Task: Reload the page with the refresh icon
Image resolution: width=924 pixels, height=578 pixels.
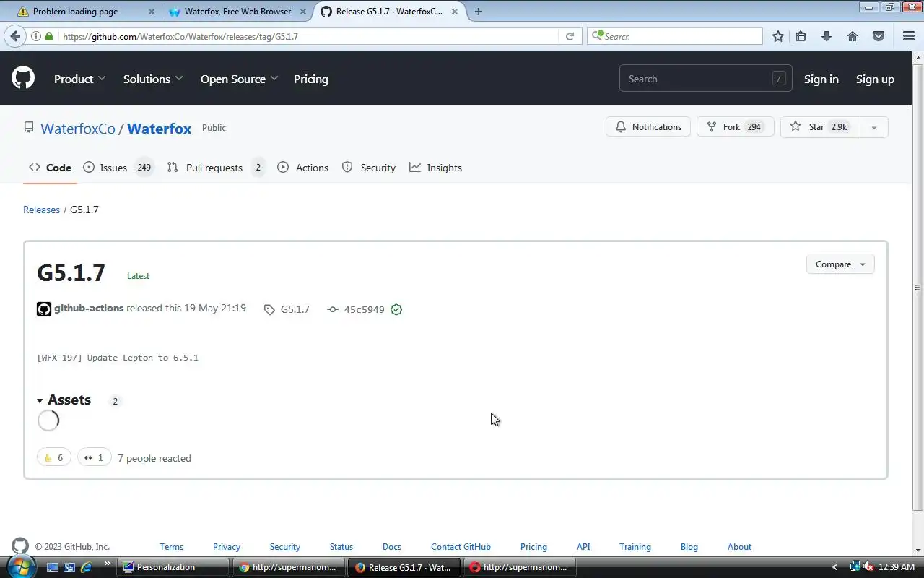Action: tap(570, 36)
